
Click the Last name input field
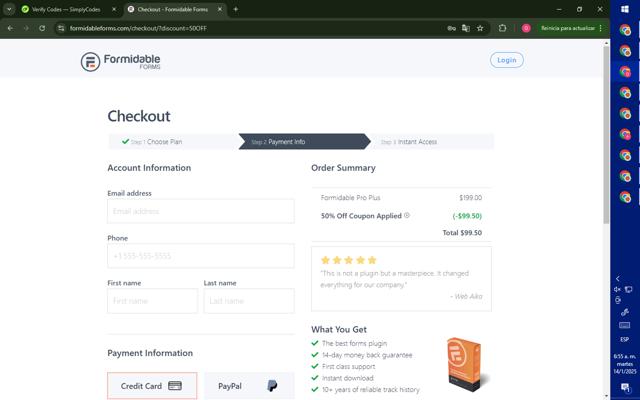point(249,301)
